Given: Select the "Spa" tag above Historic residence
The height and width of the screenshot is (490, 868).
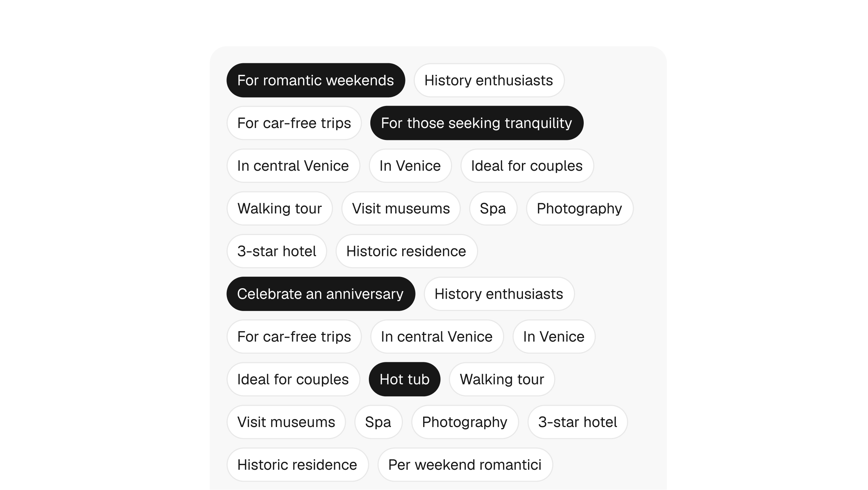Looking at the screenshot, I should pos(493,208).
